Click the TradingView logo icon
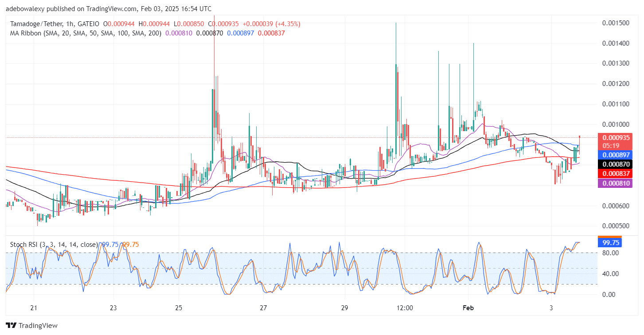This screenshot has height=335, width=644. (x=11, y=325)
